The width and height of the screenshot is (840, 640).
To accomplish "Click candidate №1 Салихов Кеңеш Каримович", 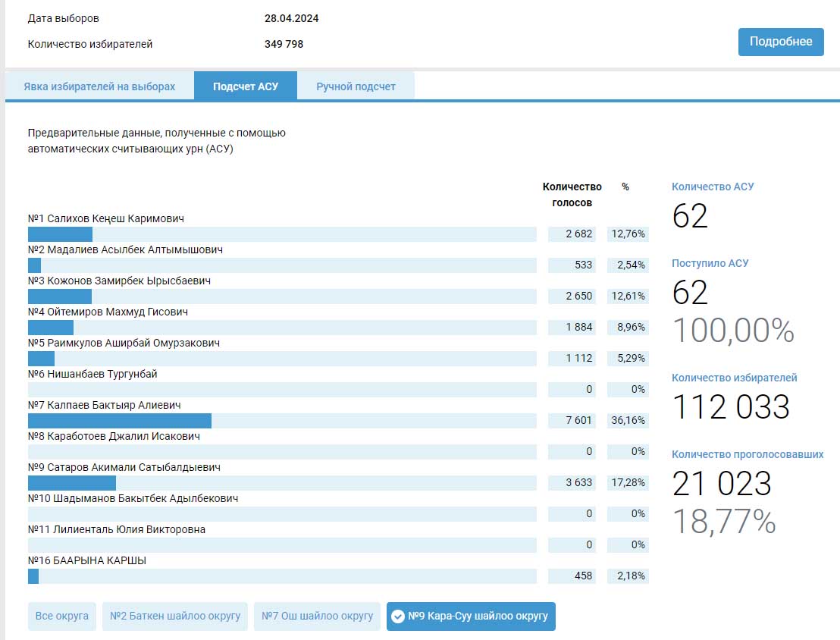I will click(x=106, y=218).
